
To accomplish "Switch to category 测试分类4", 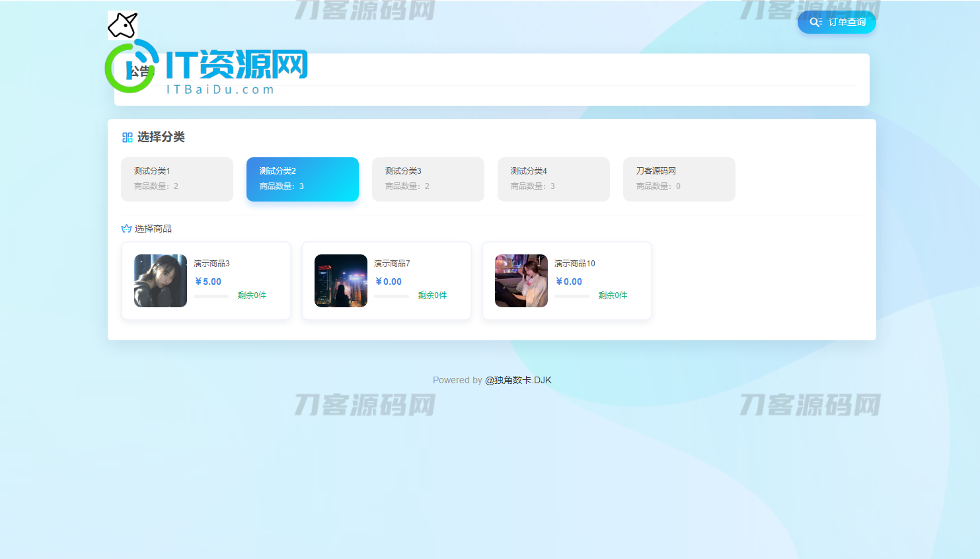I will (554, 179).
